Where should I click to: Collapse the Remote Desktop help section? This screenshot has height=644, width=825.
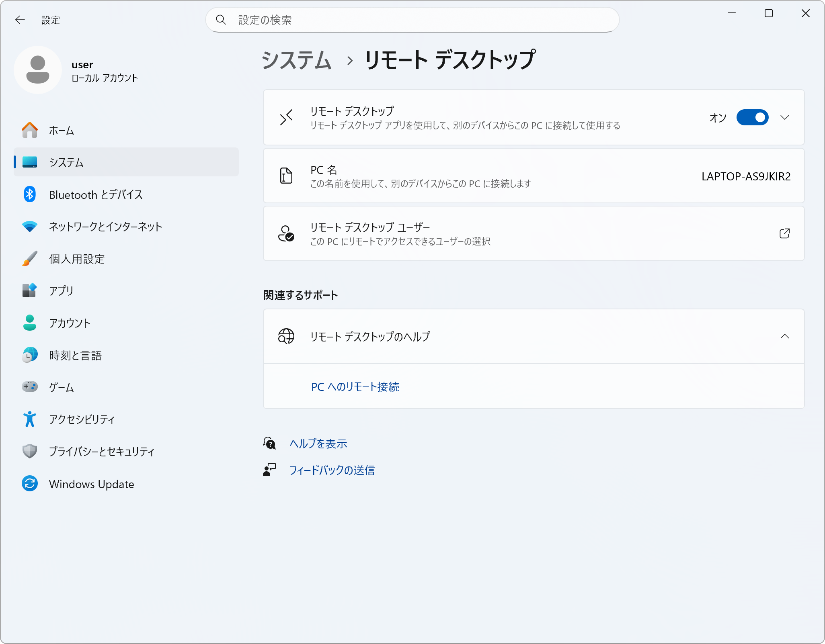pyautogui.click(x=784, y=336)
